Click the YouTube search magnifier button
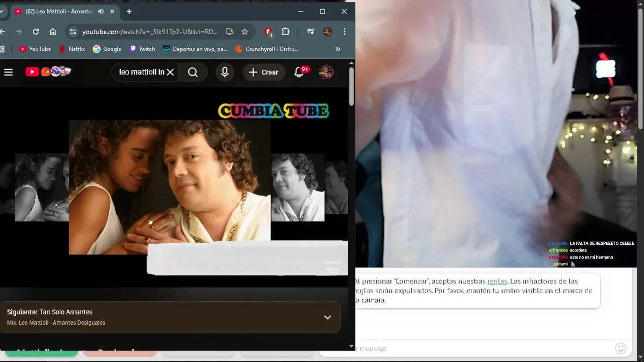This screenshot has height=362, width=644. click(x=193, y=72)
